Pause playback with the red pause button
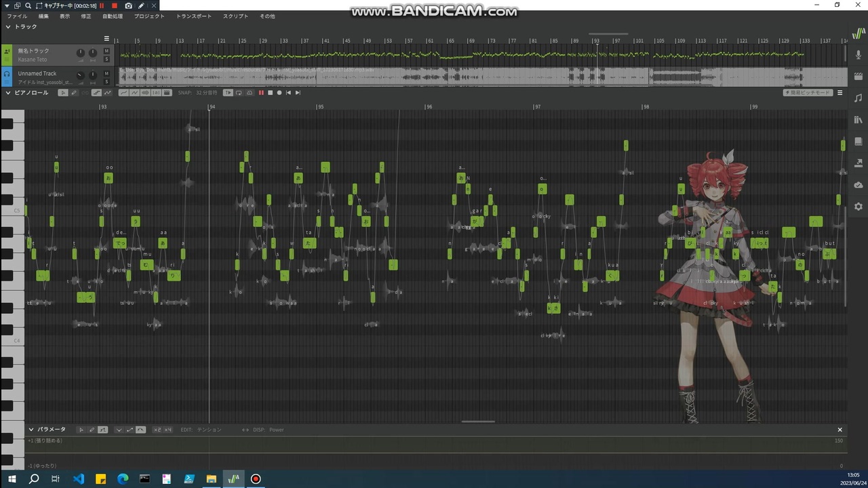Viewport: 868px width, 488px height. pyautogui.click(x=261, y=93)
